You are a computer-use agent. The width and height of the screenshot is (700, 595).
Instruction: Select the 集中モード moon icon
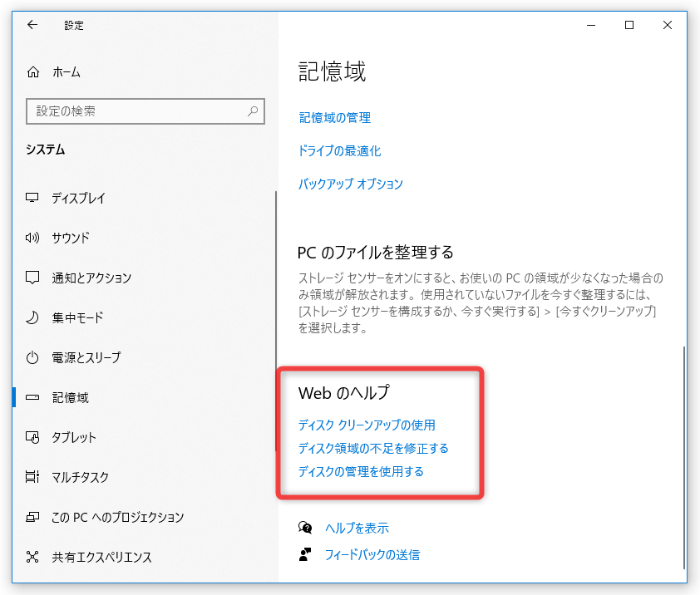(32, 317)
